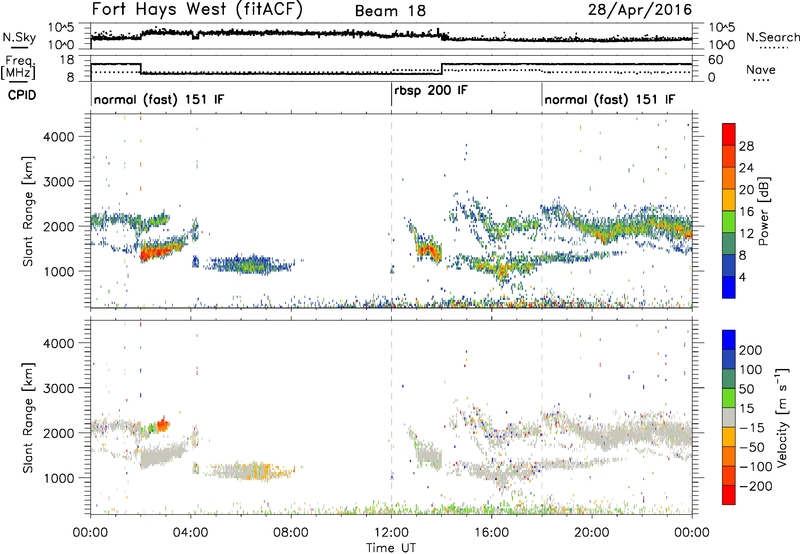Screen dimensions: 800x554
Task: Click the '-200' value on the velocity scale
Action: click(x=755, y=486)
